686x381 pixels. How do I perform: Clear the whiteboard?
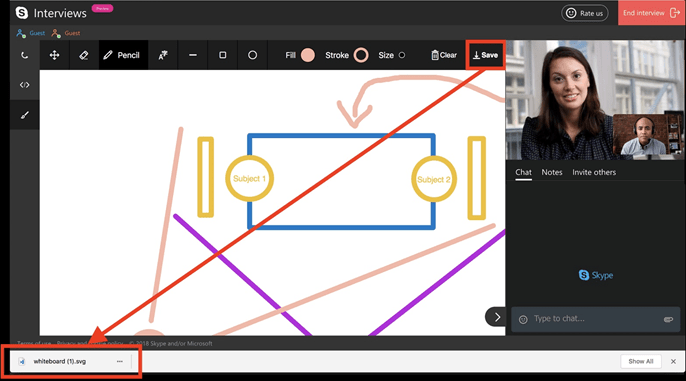444,55
